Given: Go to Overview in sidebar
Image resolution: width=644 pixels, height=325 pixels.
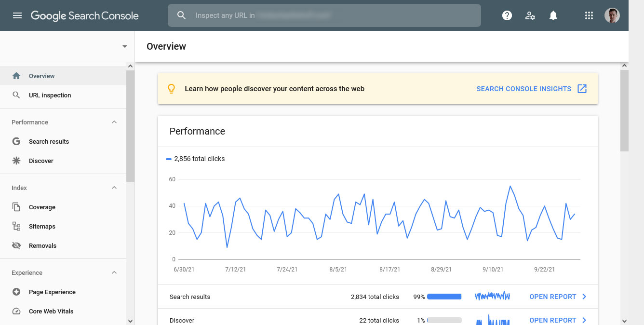Looking at the screenshot, I should pyautogui.click(x=63, y=76).
